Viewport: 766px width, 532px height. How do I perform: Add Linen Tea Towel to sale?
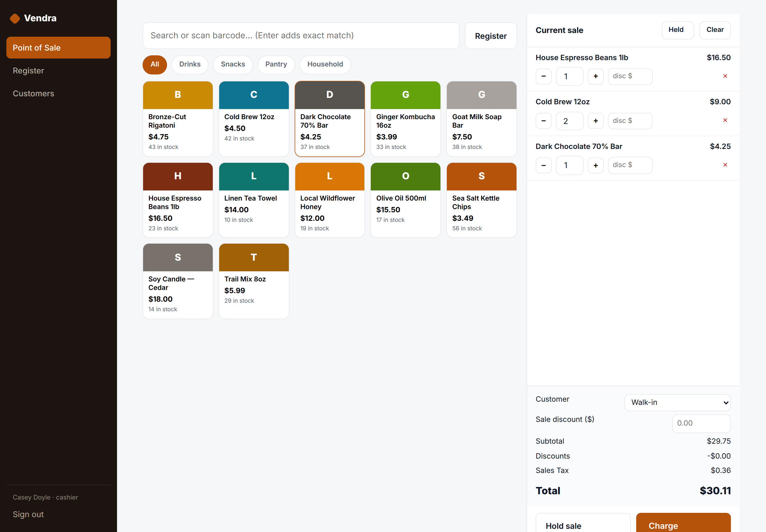[254, 200]
